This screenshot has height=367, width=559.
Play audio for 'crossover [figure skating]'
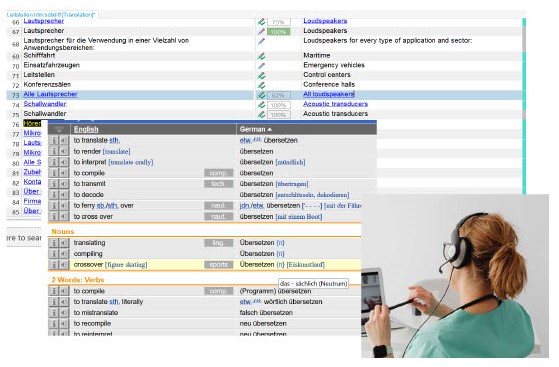(63, 265)
